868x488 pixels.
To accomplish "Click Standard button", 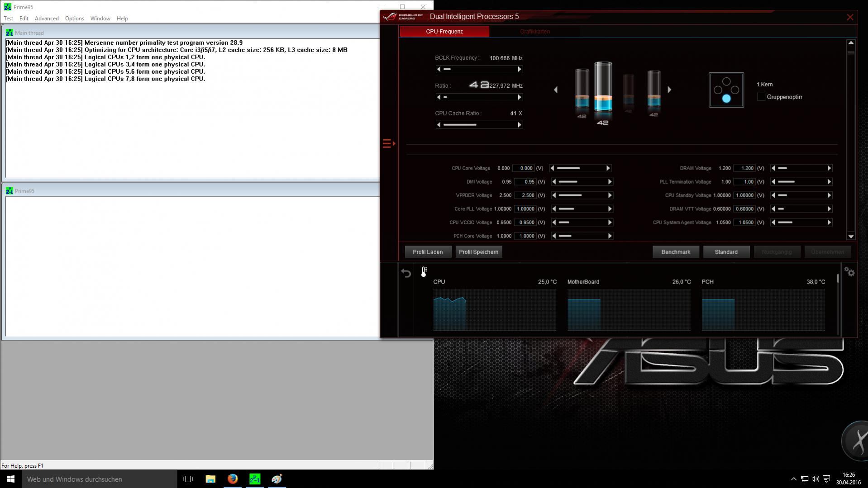I will [726, 252].
